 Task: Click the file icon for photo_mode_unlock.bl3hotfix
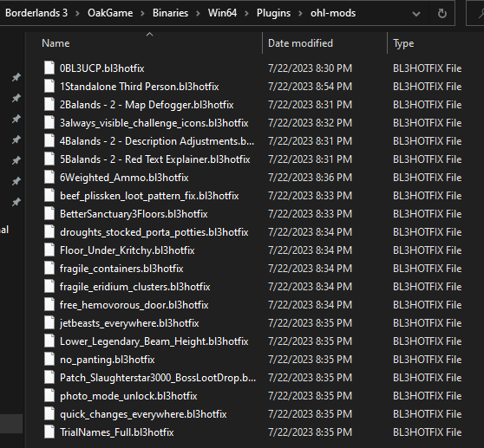tap(49, 396)
